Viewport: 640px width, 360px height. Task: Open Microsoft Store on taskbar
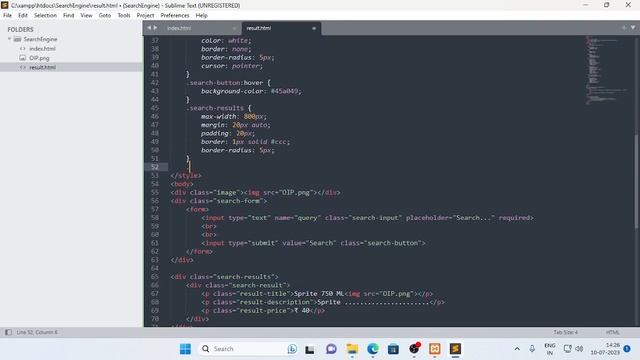(x=393, y=349)
